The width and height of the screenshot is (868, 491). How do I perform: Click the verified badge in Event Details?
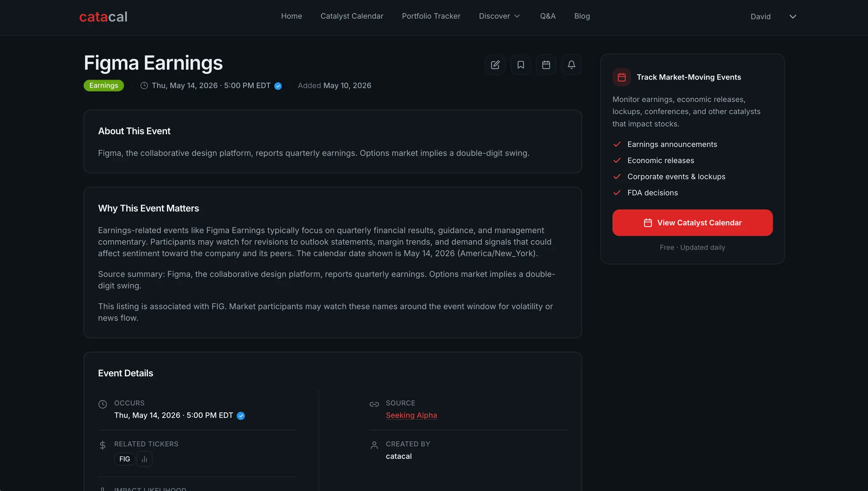[241, 416]
